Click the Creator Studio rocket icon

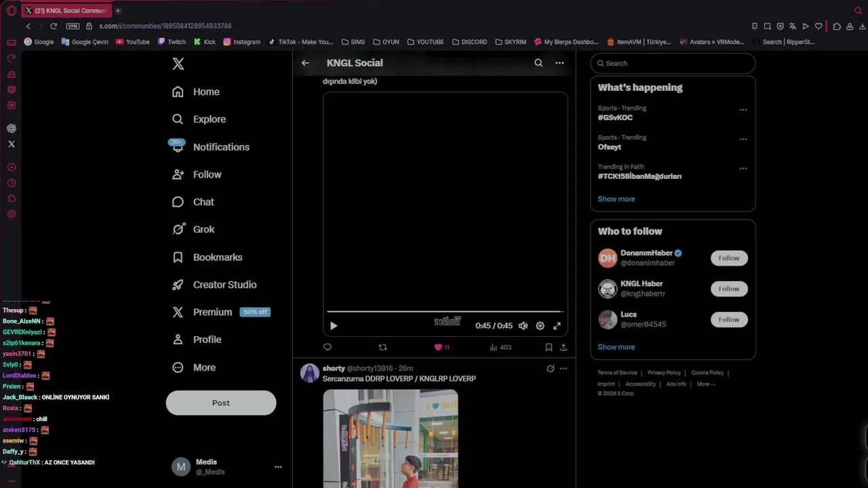coord(178,285)
